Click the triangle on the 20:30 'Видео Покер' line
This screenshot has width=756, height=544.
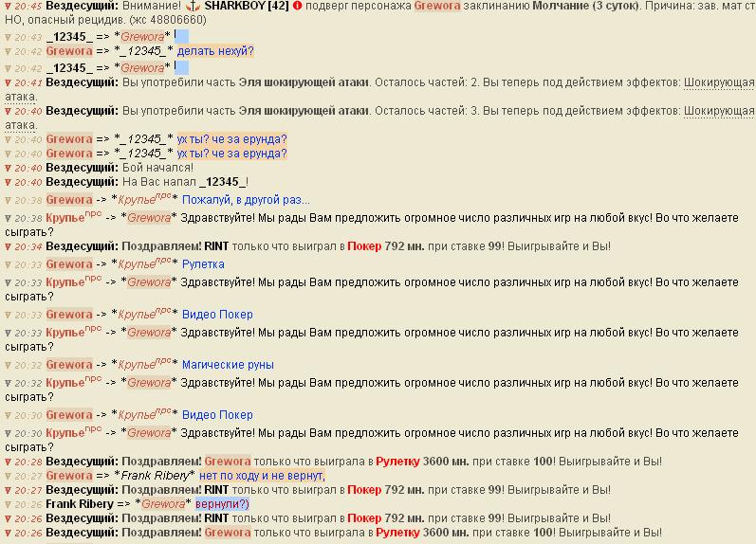[x=8, y=415]
